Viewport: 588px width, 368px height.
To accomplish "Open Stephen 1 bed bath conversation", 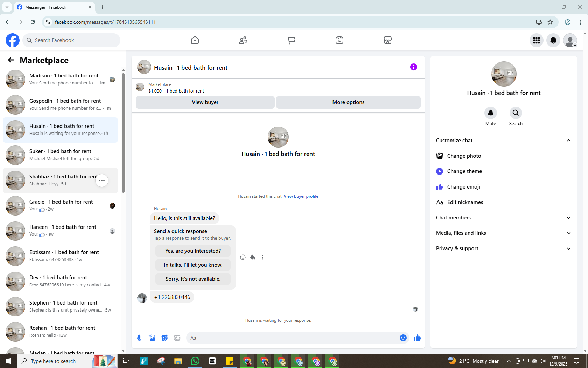I will pyautogui.click(x=60, y=307).
